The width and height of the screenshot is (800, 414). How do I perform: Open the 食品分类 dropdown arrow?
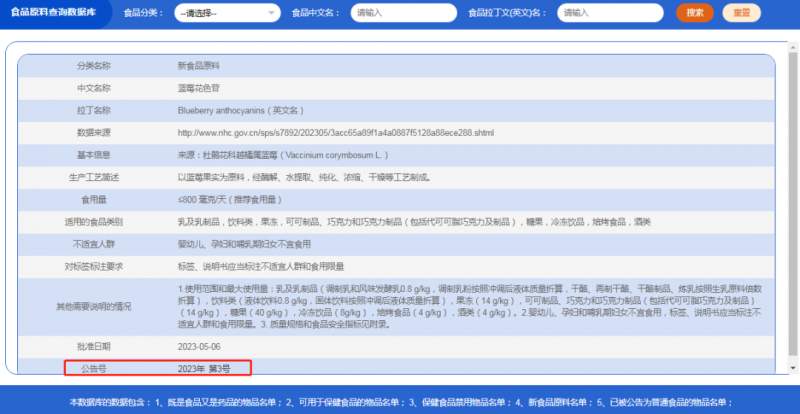[x=273, y=13]
